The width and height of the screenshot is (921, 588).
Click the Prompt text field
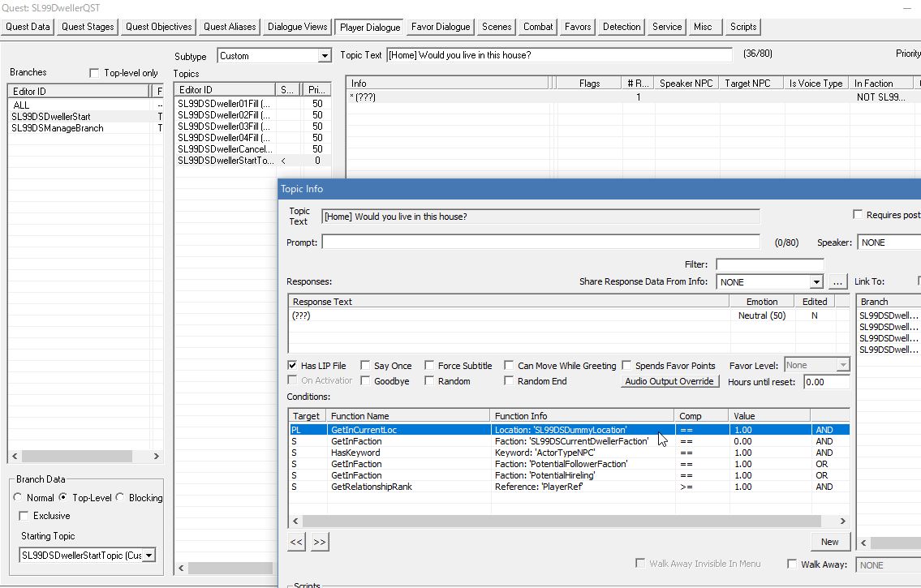click(x=540, y=242)
